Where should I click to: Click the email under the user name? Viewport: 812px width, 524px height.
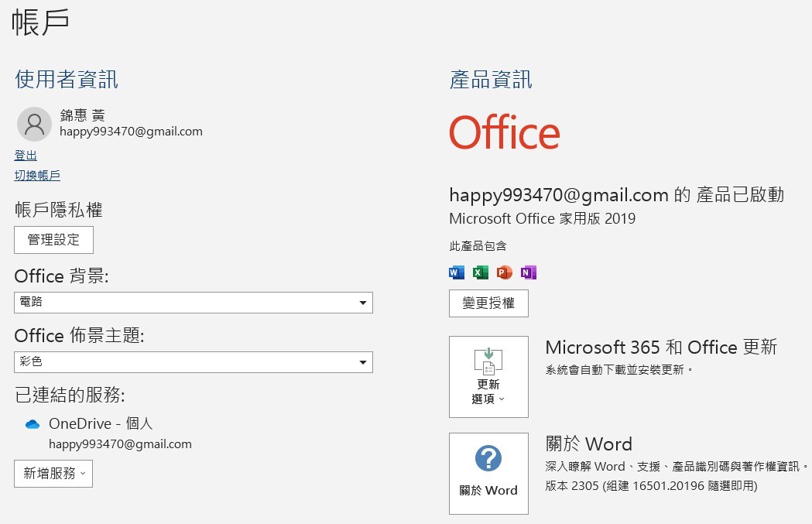(131, 132)
